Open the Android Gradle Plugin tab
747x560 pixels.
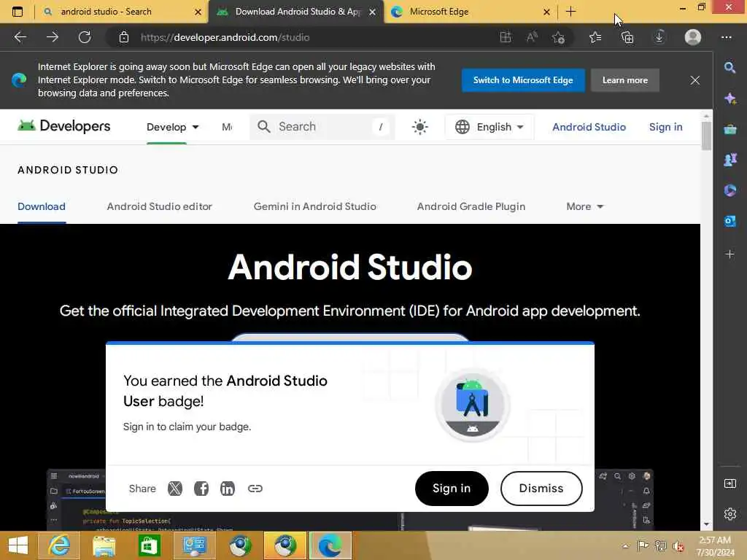pyautogui.click(x=471, y=206)
